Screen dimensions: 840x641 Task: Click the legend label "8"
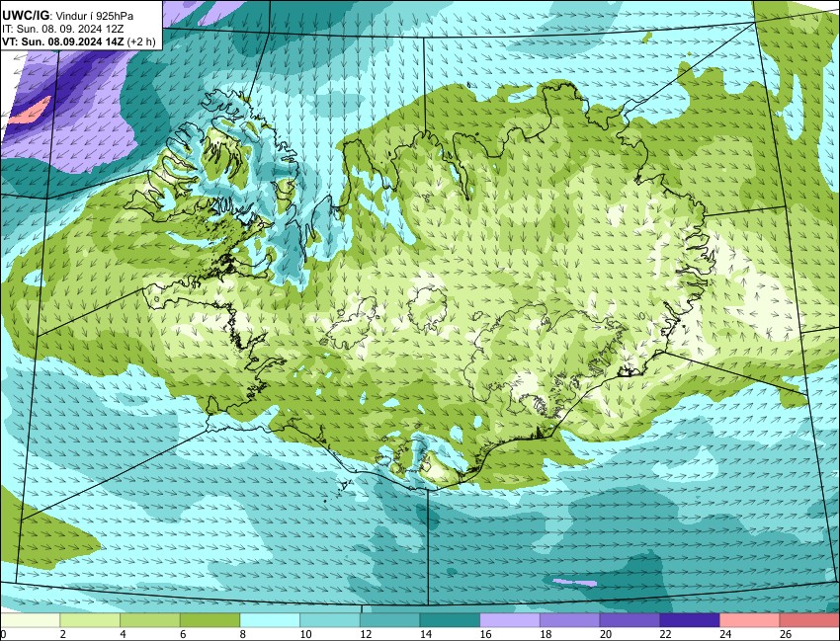(243, 634)
